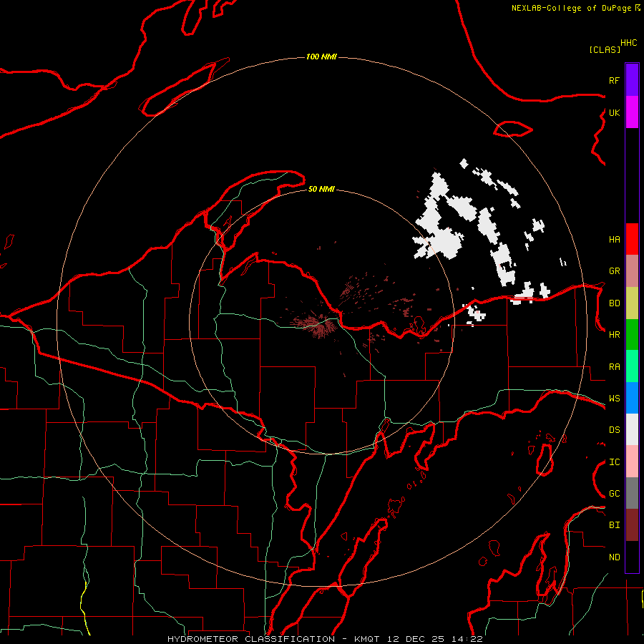Click the RF purple legend swatch
644x644 pixels.
pos(632,80)
